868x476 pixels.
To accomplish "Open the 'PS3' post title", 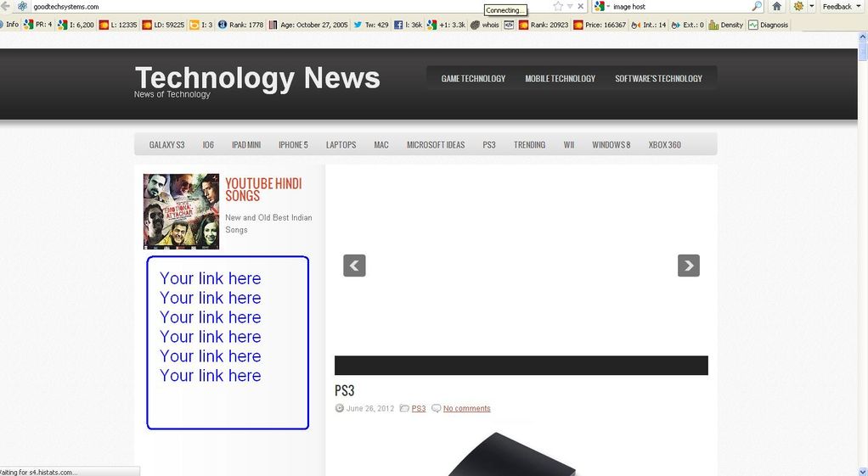I will pyautogui.click(x=344, y=391).
